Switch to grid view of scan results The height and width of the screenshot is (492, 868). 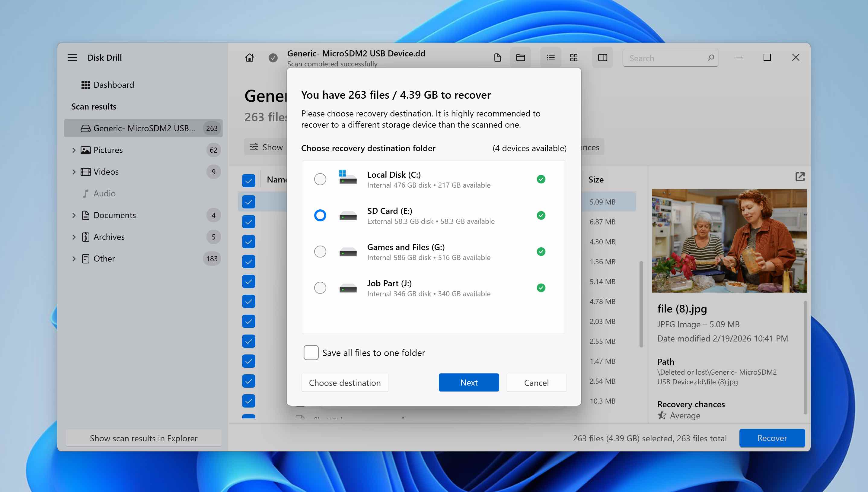click(x=573, y=57)
